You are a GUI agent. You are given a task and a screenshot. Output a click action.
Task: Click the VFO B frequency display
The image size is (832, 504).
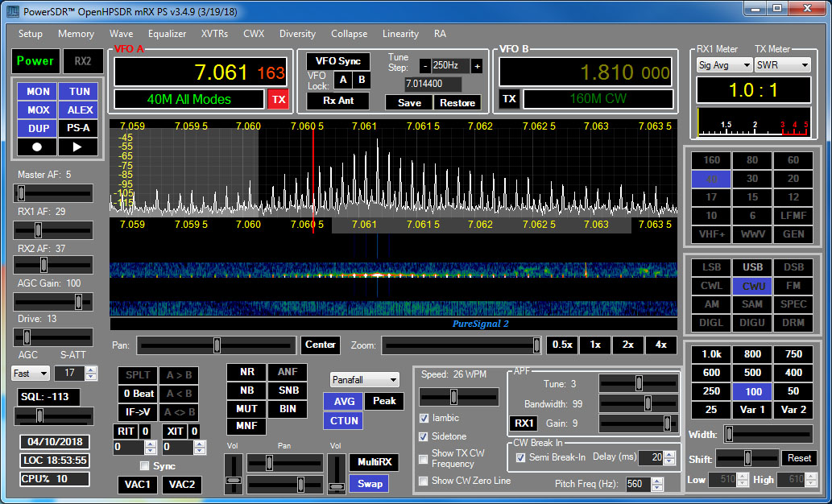click(586, 72)
